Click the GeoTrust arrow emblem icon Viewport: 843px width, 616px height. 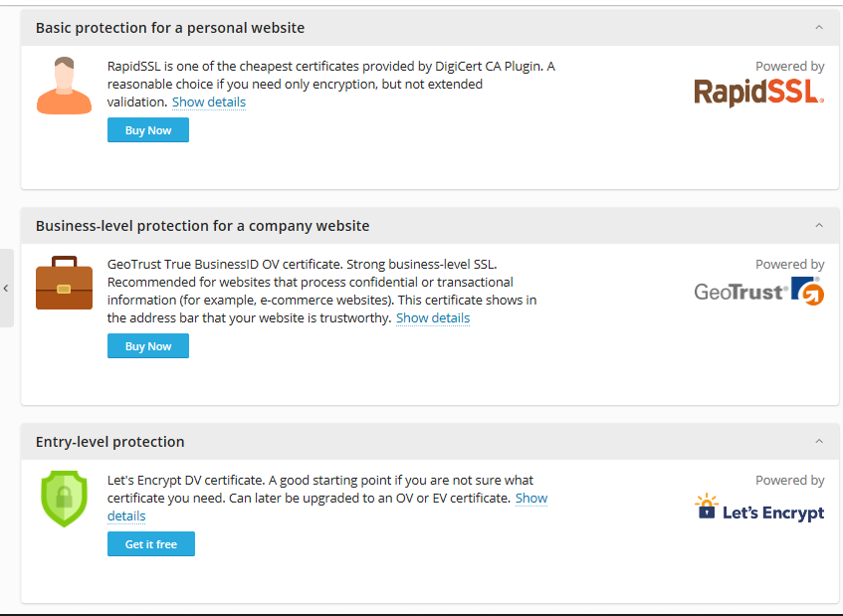pyautogui.click(x=808, y=292)
